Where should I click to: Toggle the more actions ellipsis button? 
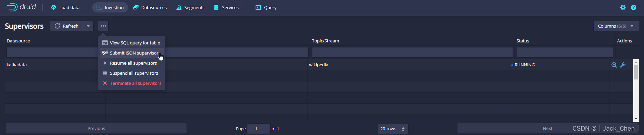(x=103, y=26)
